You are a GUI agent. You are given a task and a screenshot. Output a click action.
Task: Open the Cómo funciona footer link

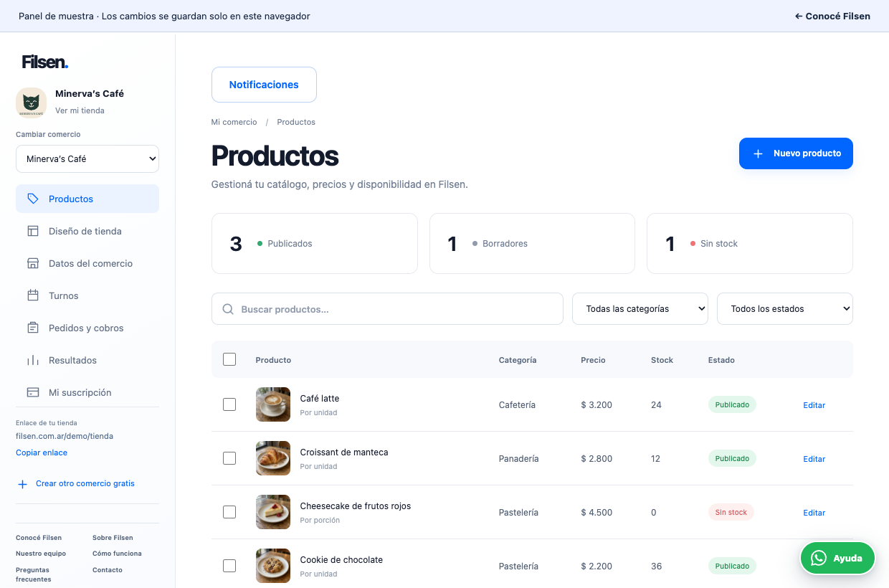[117, 554]
